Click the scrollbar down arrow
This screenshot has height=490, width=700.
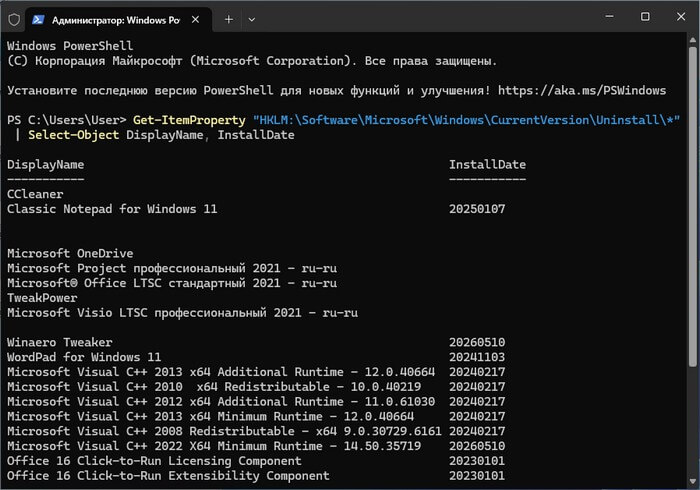tap(693, 481)
